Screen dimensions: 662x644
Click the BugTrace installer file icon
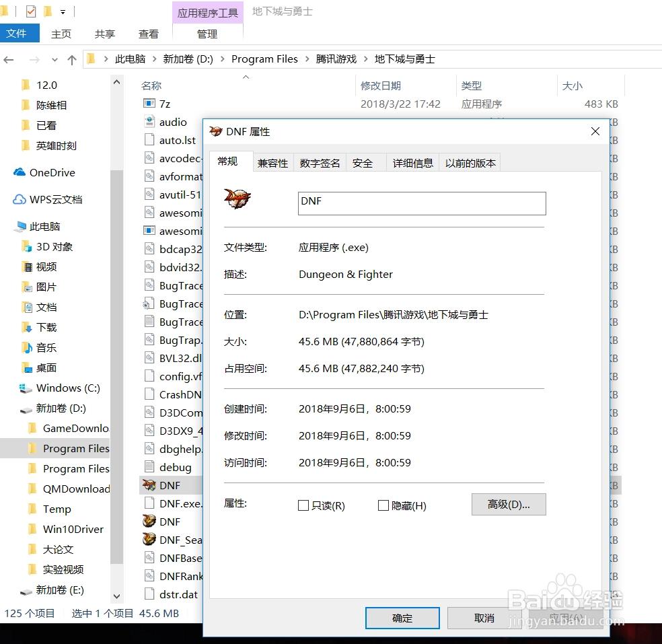pos(148,303)
